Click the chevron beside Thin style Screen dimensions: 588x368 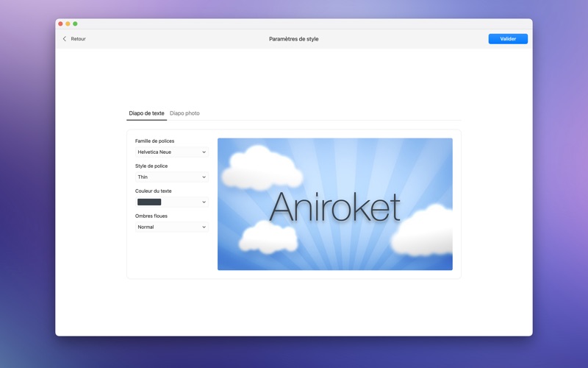point(204,177)
